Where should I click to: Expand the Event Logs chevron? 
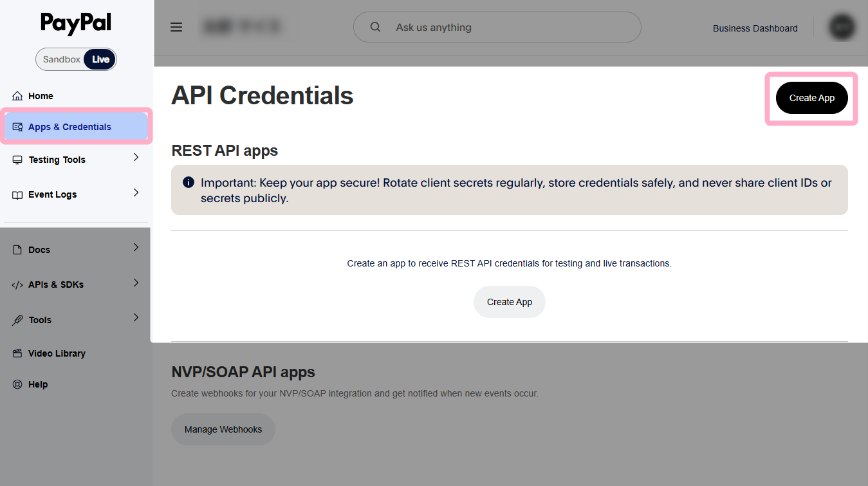(136, 192)
